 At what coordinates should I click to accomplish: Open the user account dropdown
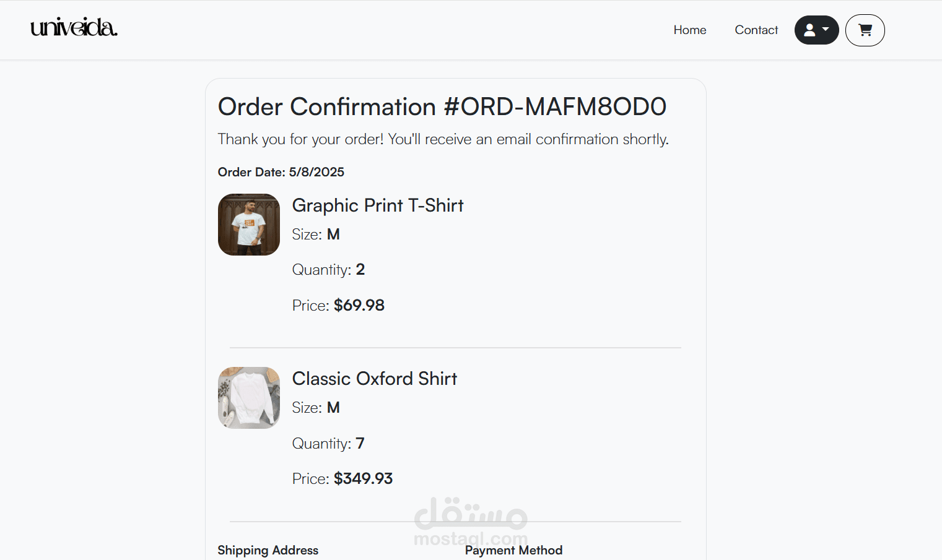(x=816, y=30)
